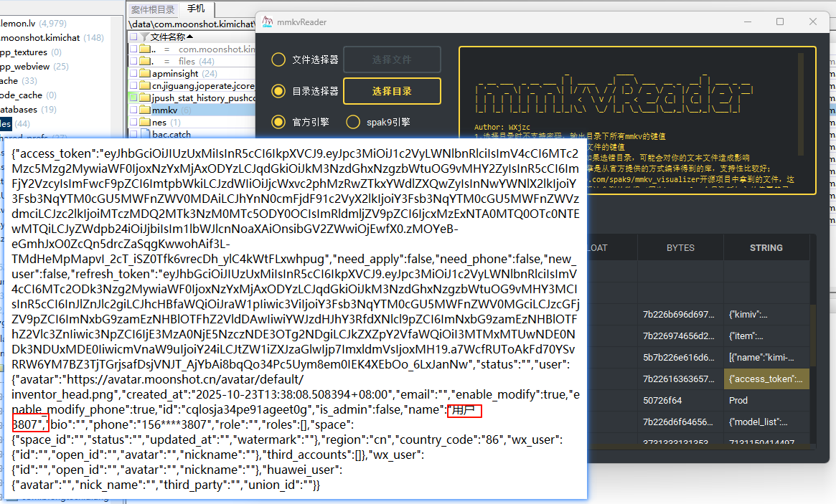Viewport: 836px width, 504px height.
Task: Click the {"access_token":... highlighted STRING cell
Action: point(766,379)
